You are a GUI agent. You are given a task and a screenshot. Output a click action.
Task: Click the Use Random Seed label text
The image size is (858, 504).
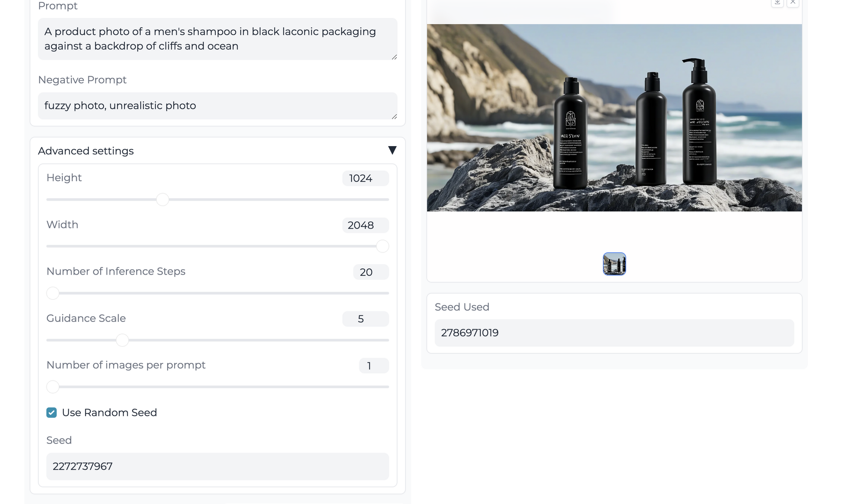click(x=109, y=413)
